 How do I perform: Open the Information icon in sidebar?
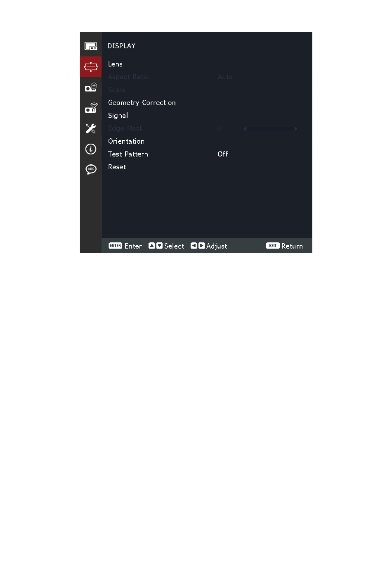[x=91, y=149]
